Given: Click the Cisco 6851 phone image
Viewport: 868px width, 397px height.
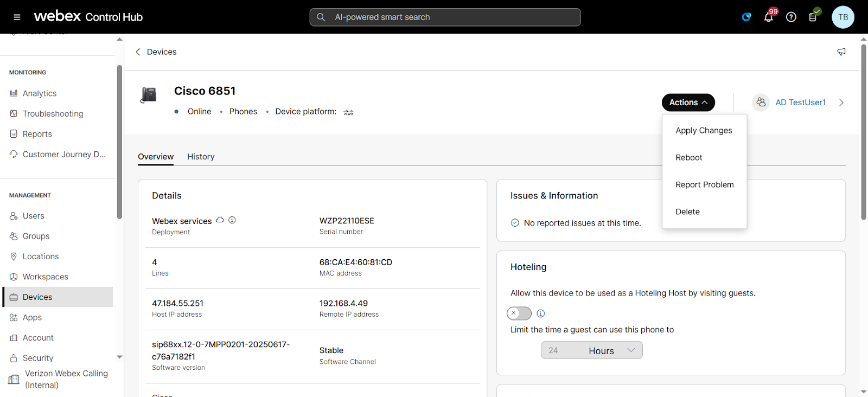Looking at the screenshot, I should [x=149, y=95].
